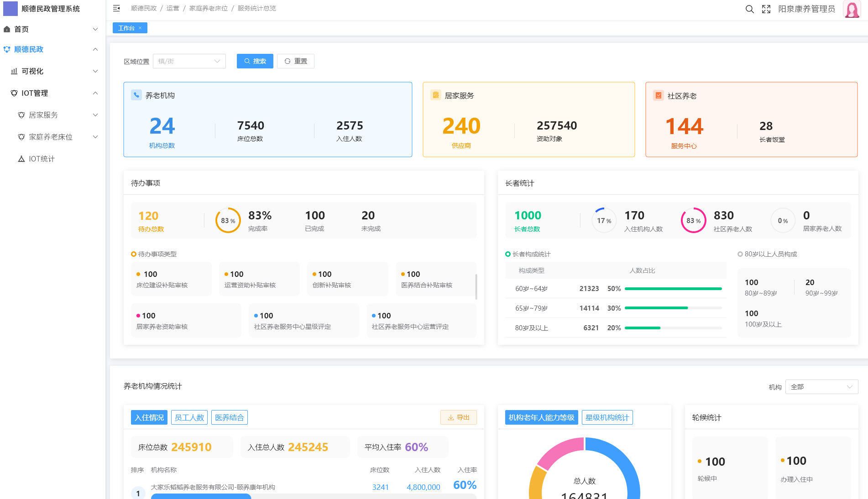Switch to 机构老年人能力等级 tab
The image size is (868, 499).
click(542, 417)
